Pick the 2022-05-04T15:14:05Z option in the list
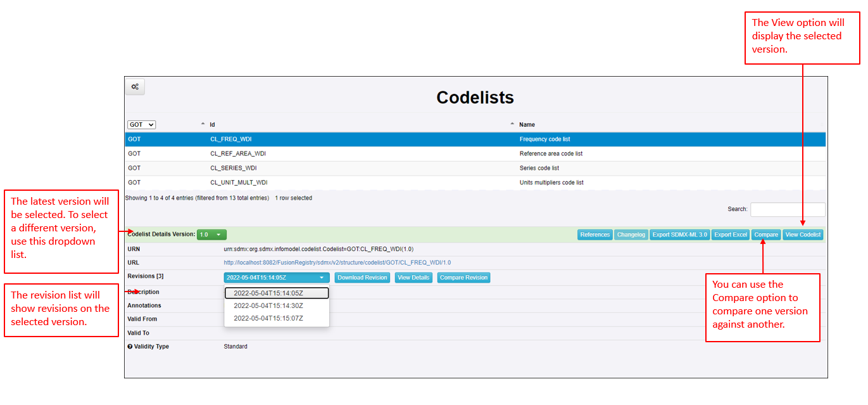 (x=268, y=293)
